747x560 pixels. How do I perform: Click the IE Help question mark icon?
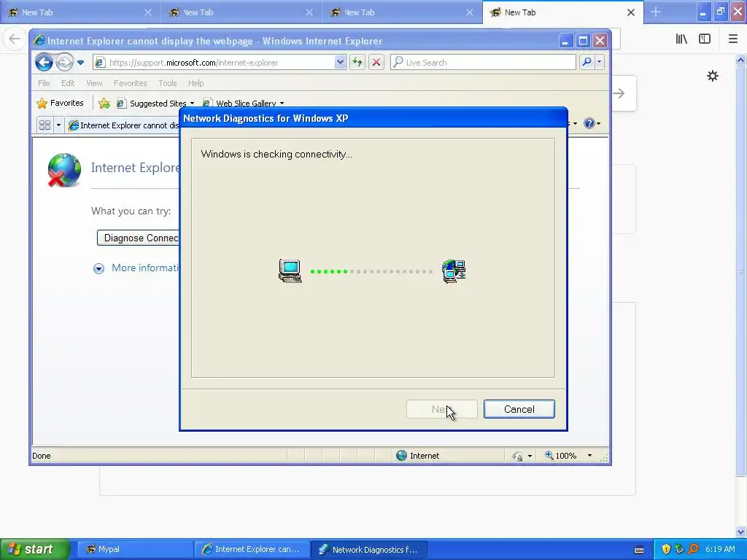pyautogui.click(x=589, y=123)
